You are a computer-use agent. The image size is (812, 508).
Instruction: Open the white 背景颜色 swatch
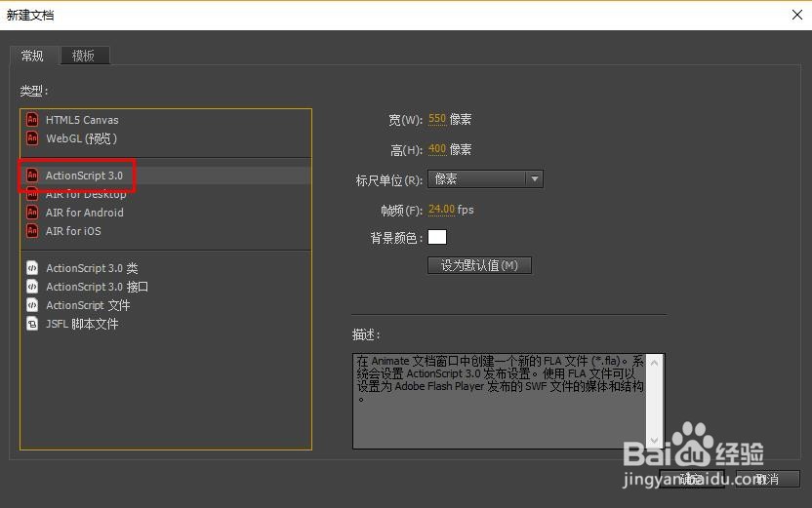click(x=437, y=237)
